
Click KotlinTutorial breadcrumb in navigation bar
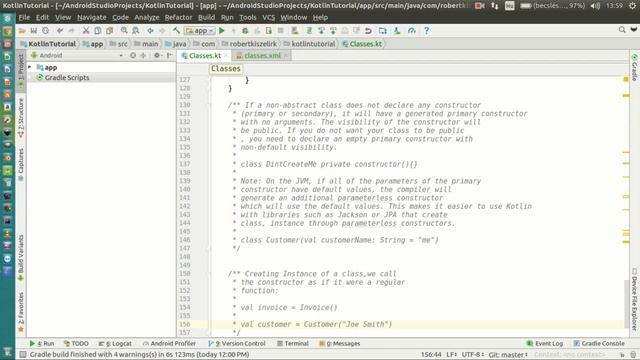click(48, 44)
